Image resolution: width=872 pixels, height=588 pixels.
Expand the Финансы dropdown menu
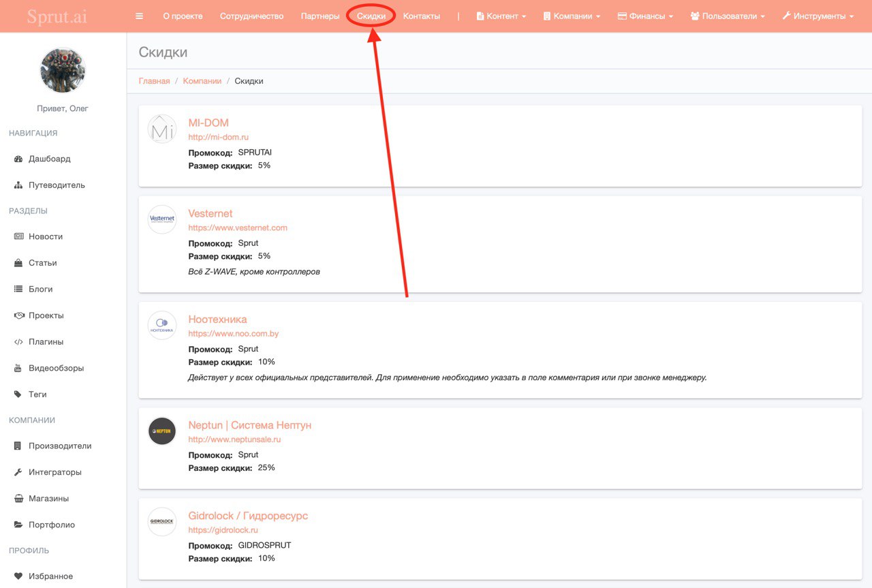[x=645, y=16]
